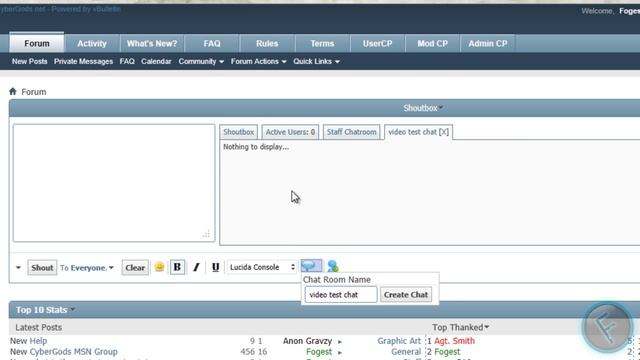Image resolution: width=640 pixels, height=360 pixels.
Task: Click the text area resize grip
Action: pyautogui.click(x=206, y=233)
